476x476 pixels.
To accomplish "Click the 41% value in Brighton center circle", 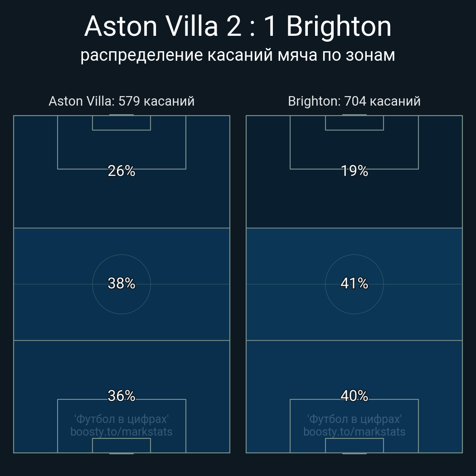I will click(x=354, y=283).
